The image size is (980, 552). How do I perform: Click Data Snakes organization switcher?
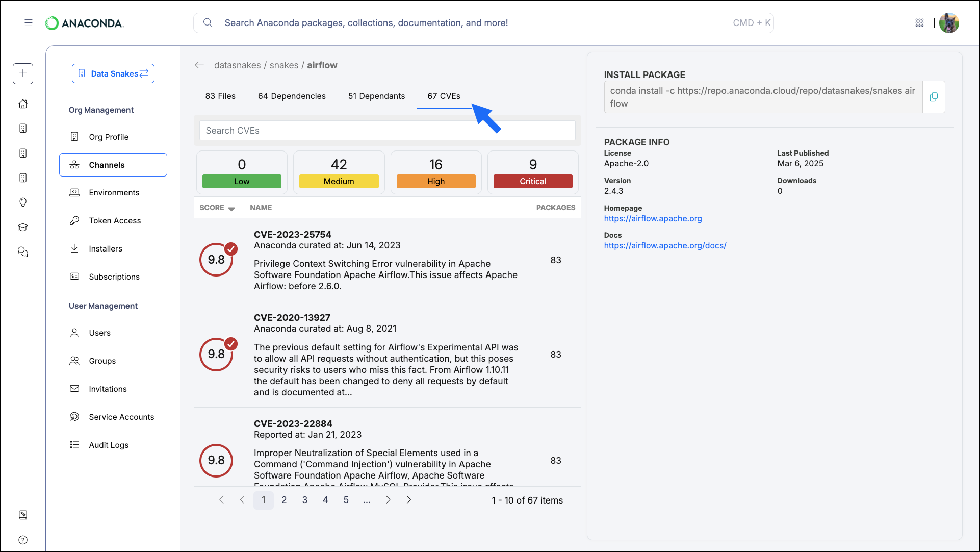tap(113, 73)
